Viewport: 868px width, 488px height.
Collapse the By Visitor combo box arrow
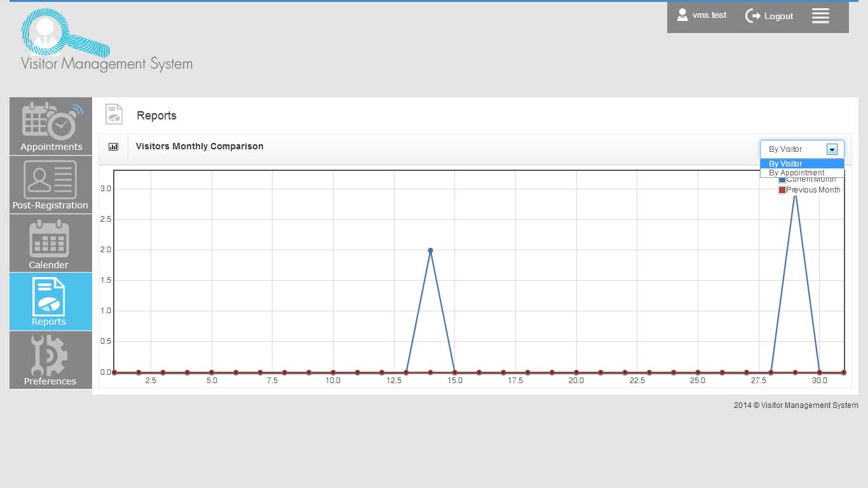pos(832,149)
